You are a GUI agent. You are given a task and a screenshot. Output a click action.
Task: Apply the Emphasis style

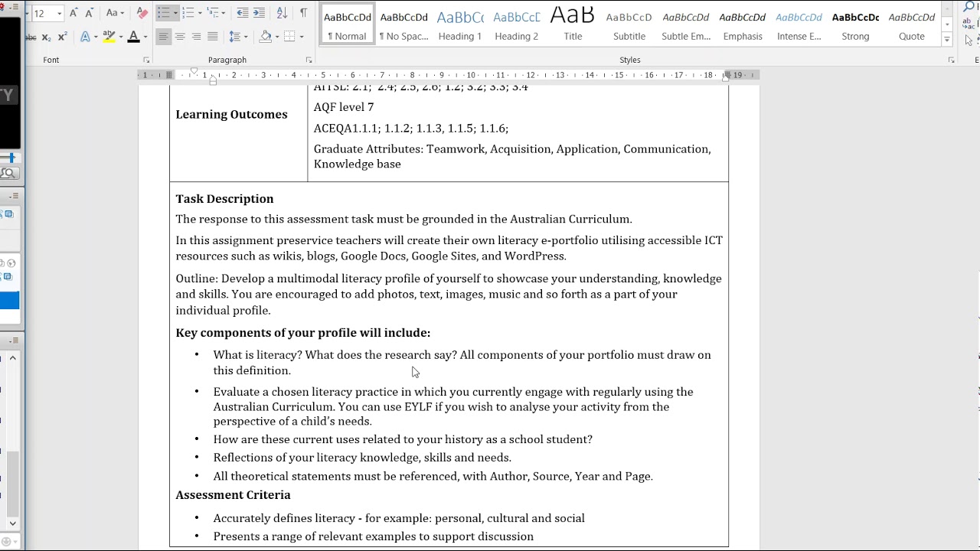click(743, 25)
